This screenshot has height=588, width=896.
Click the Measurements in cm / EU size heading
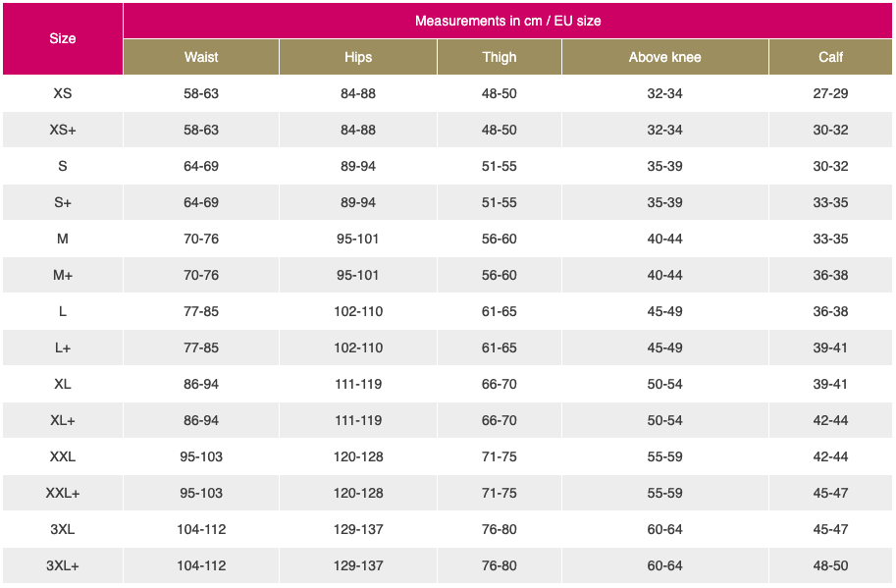(x=507, y=22)
